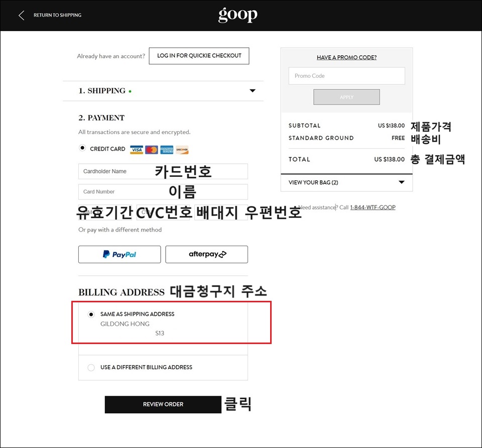Focus the Card Number field
The width and height of the screenshot is (482, 448).
[x=163, y=191]
